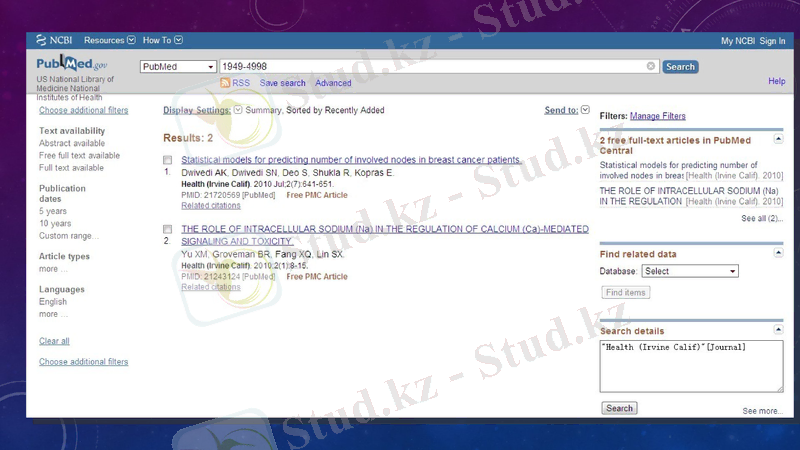Check the box for result 1

[168, 160]
